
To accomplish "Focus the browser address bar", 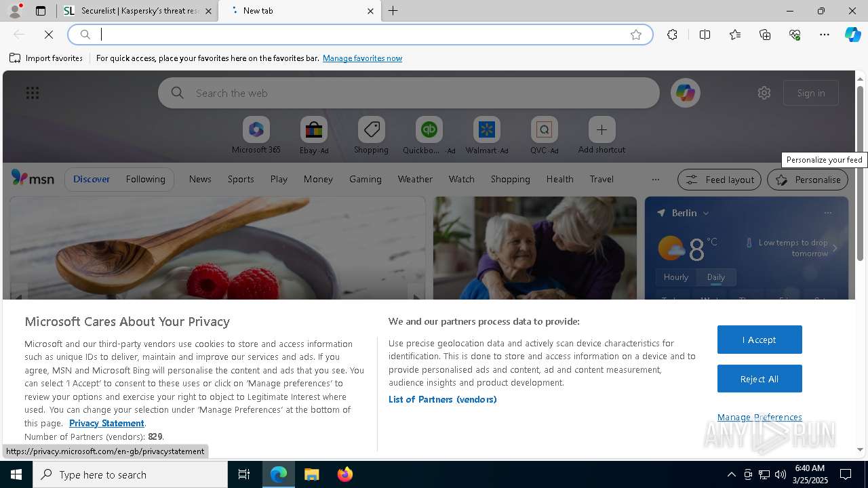I will click(359, 35).
